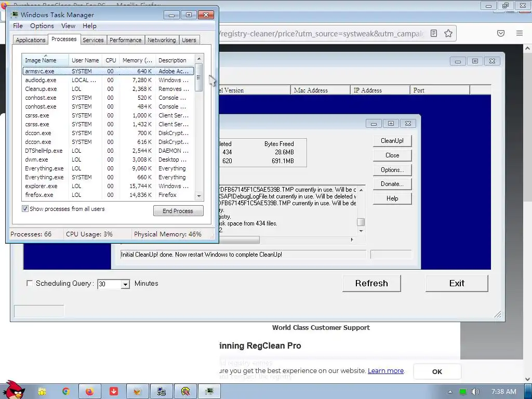Select the explorer.exe process
Image resolution: width=532 pixels, height=399 pixels.
[x=108, y=186]
